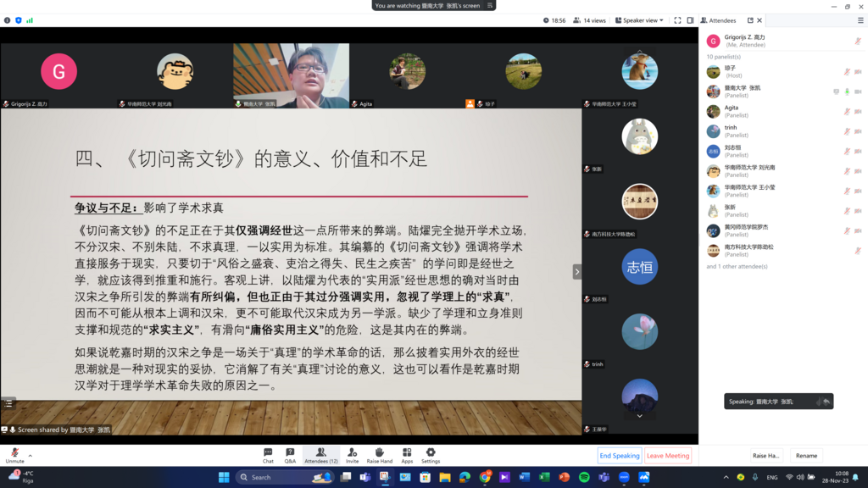Switch ENG input language indicator
Image resolution: width=868 pixels, height=488 pixels.
771,477
